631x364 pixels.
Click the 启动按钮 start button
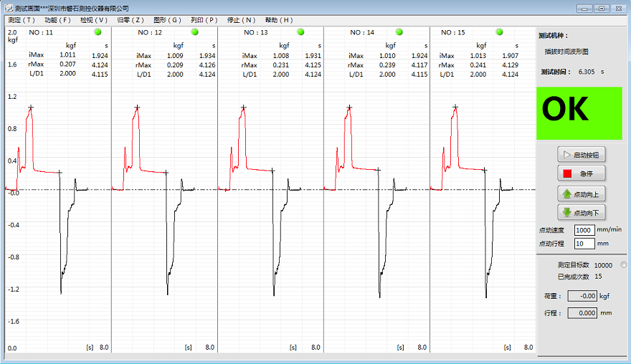581,155
